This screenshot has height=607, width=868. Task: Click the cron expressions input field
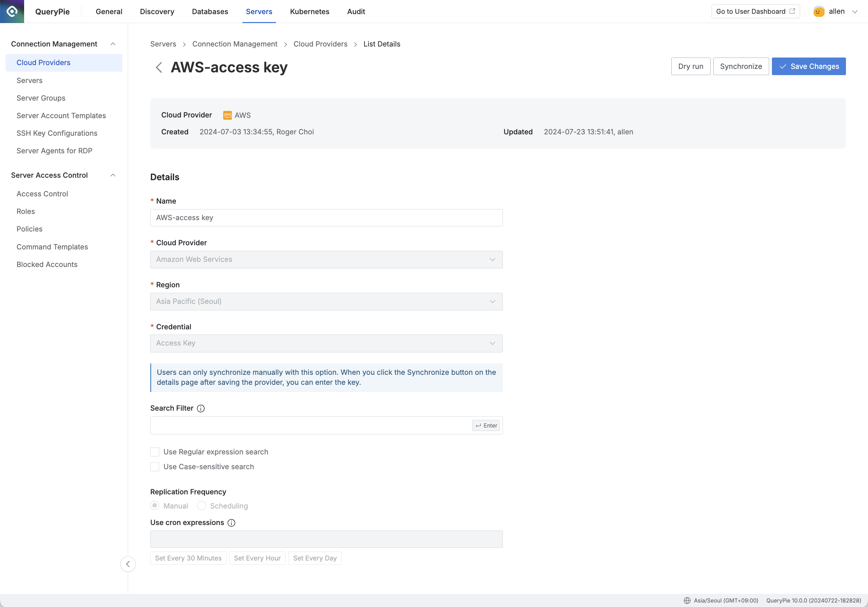point(326,539)
